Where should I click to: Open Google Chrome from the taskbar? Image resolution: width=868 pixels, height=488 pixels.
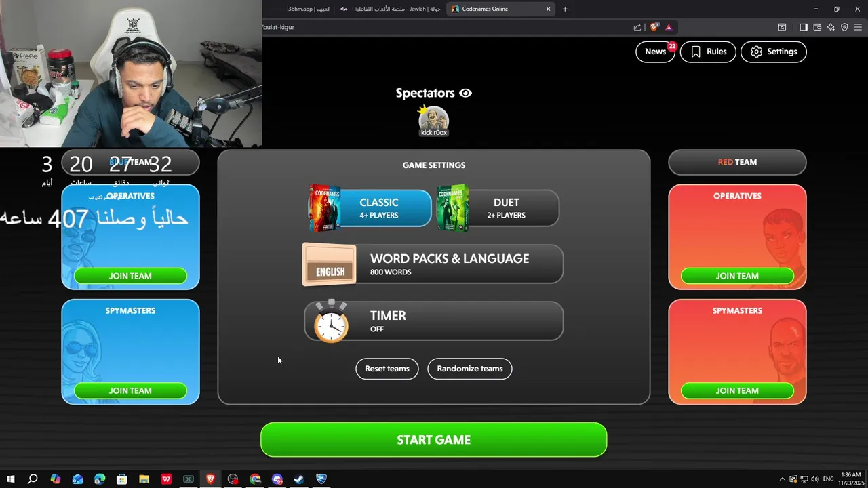point(255,479)
